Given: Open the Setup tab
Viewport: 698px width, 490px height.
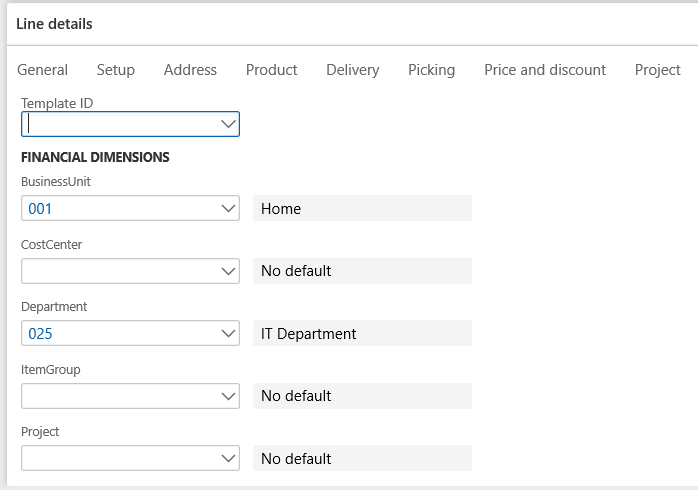Looking at the screenshot, I should (x=116, y=70).
